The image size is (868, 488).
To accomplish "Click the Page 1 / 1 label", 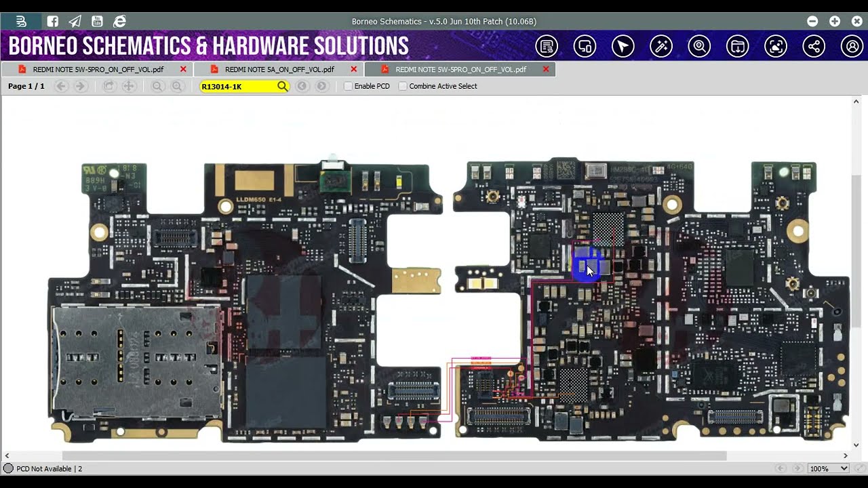I will click(x=26, y=86).
